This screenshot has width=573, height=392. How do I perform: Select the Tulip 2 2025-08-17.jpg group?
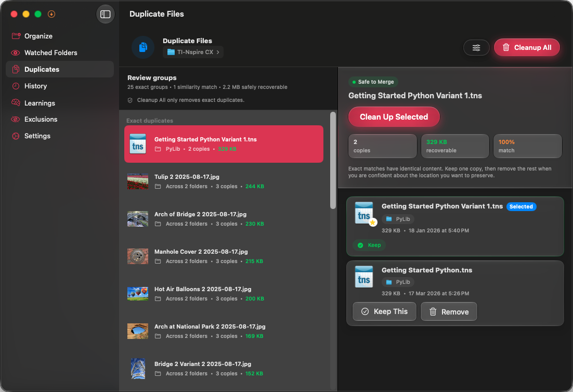pyautogui.click(x=224, y=181)
